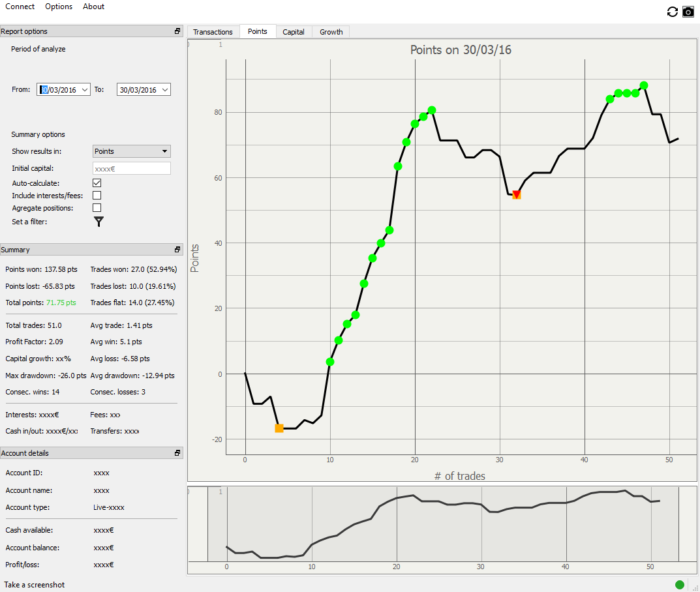This screenshot has height=592, width=700.
Task: Click the green connection status indicator
Action: [x=680, y=585]
